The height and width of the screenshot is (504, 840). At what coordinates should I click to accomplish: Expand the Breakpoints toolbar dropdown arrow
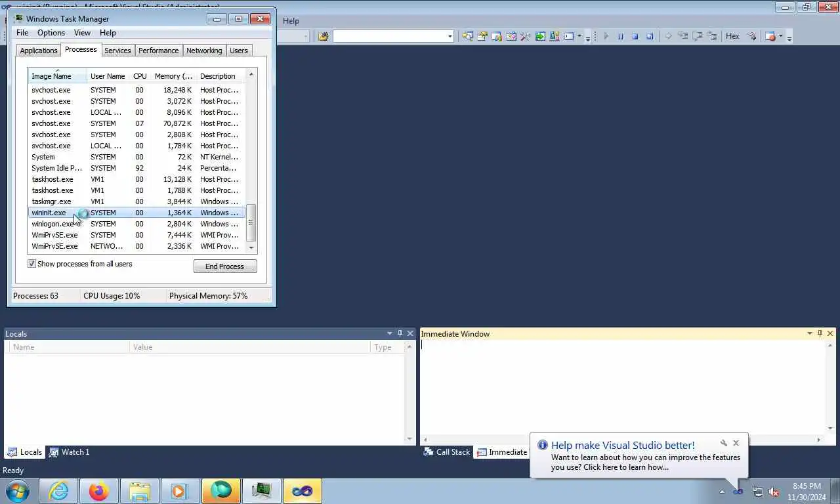pos(780,36)
